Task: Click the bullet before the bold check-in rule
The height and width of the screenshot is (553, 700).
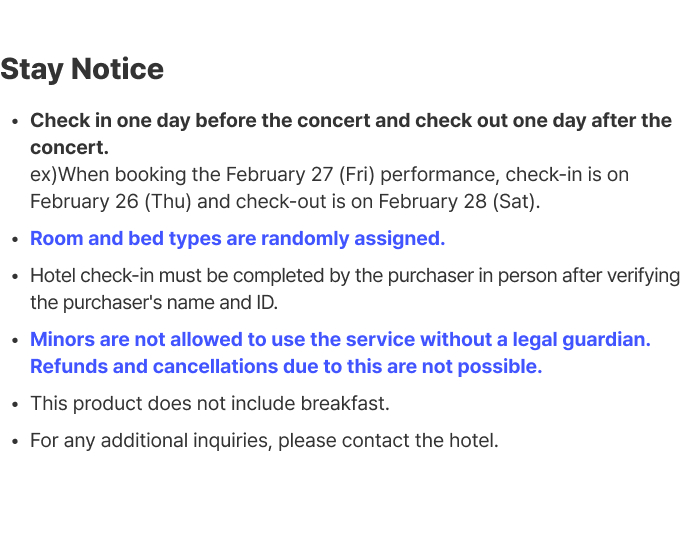Action: click(x=15, y=122)
